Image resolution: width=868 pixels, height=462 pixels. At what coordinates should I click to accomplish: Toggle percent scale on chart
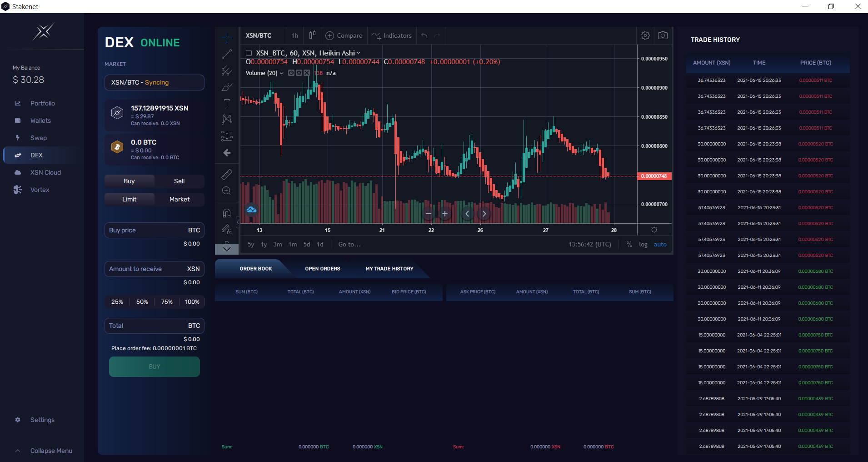point(629,245)
